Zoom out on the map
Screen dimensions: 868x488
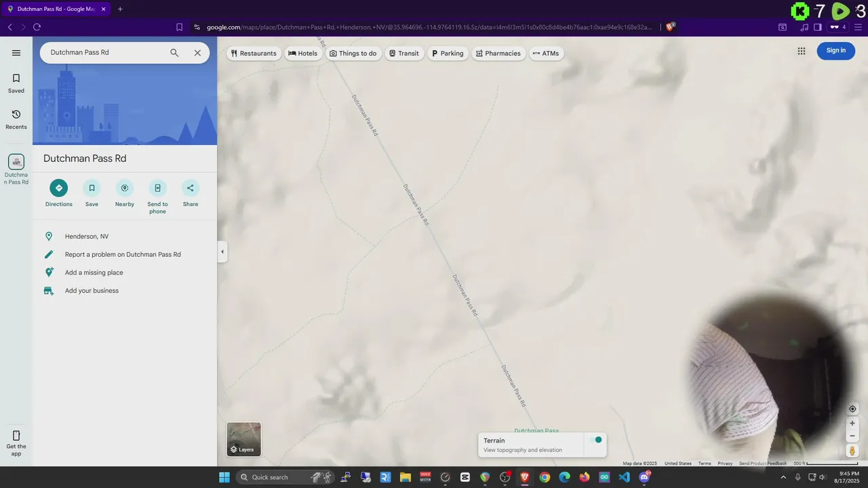[852, 436]
